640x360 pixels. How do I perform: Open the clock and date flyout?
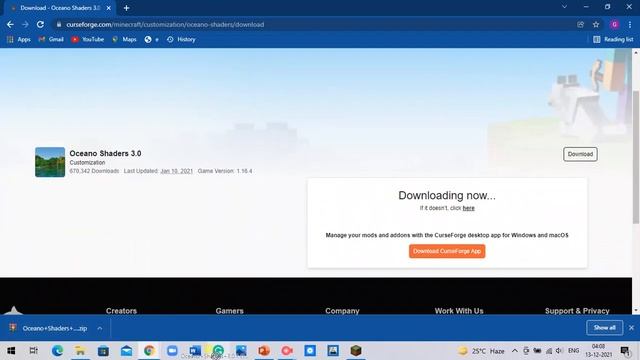[x=598, y=351]
